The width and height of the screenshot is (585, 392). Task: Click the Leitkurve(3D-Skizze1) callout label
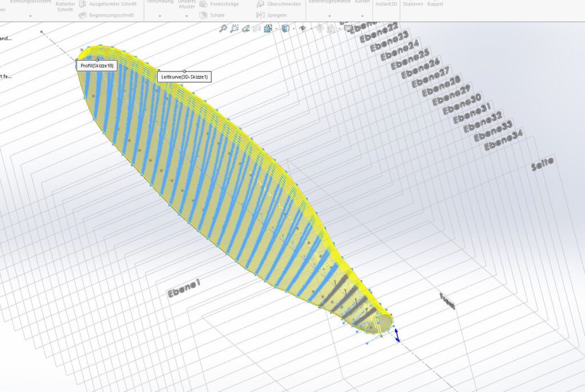coord(185,77)
